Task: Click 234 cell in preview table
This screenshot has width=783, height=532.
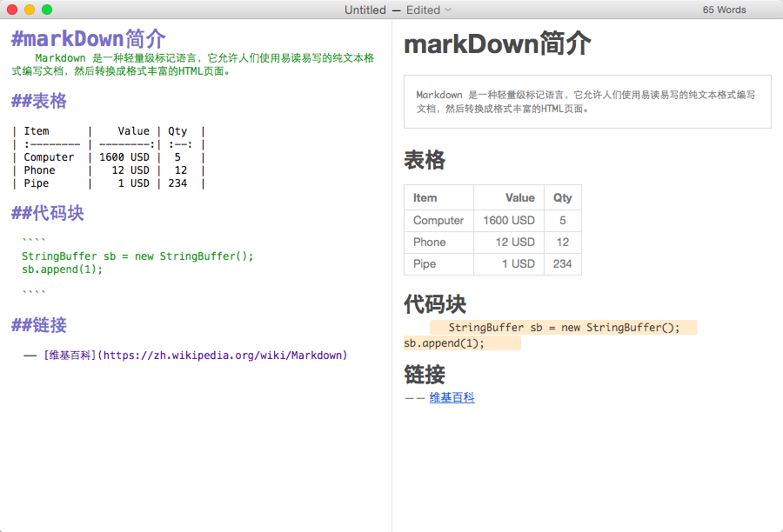Action: click(563, 264)
